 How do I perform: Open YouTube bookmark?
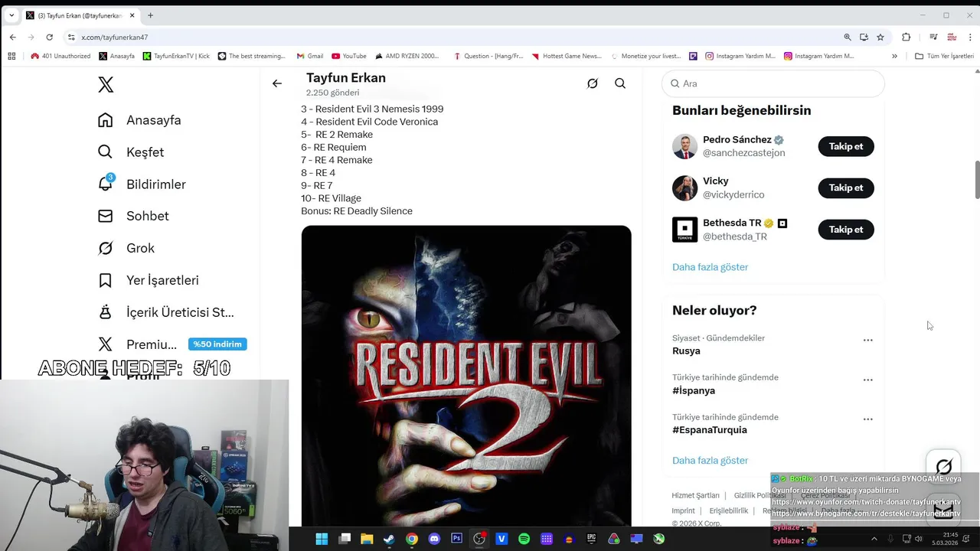pos(348,56)
